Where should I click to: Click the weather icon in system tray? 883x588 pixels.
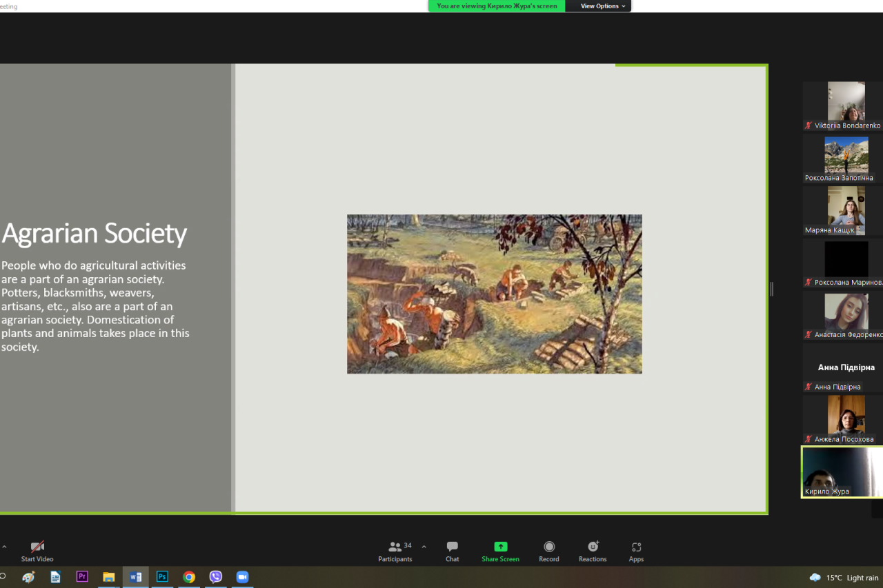[815, 578]
